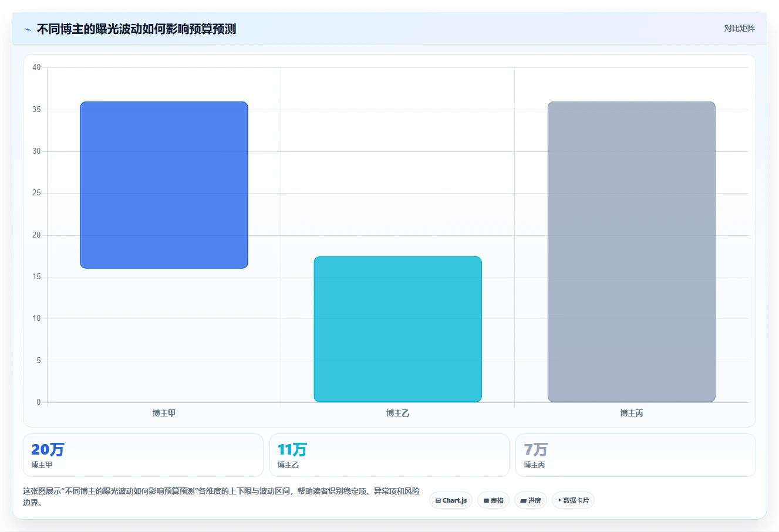This screenshot has height=532, width=779.
Task: Click the y-axis value 0
Action: (x=39, y=402)
